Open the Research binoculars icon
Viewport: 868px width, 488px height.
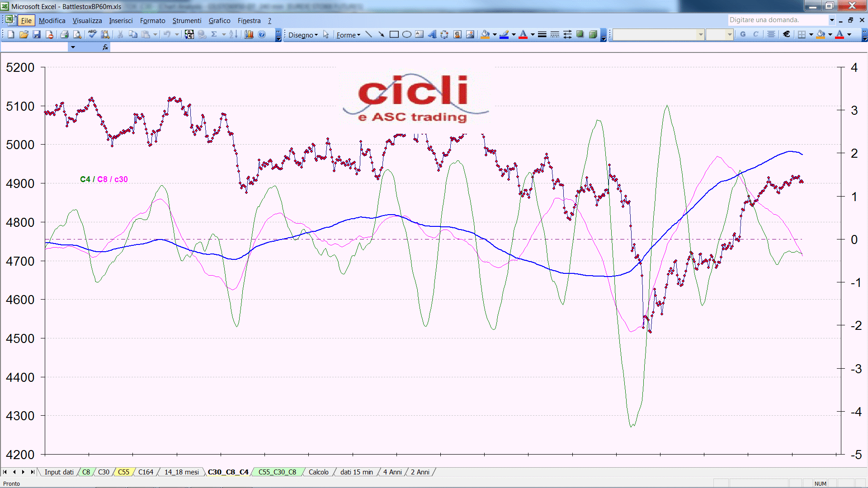(105, 35)
